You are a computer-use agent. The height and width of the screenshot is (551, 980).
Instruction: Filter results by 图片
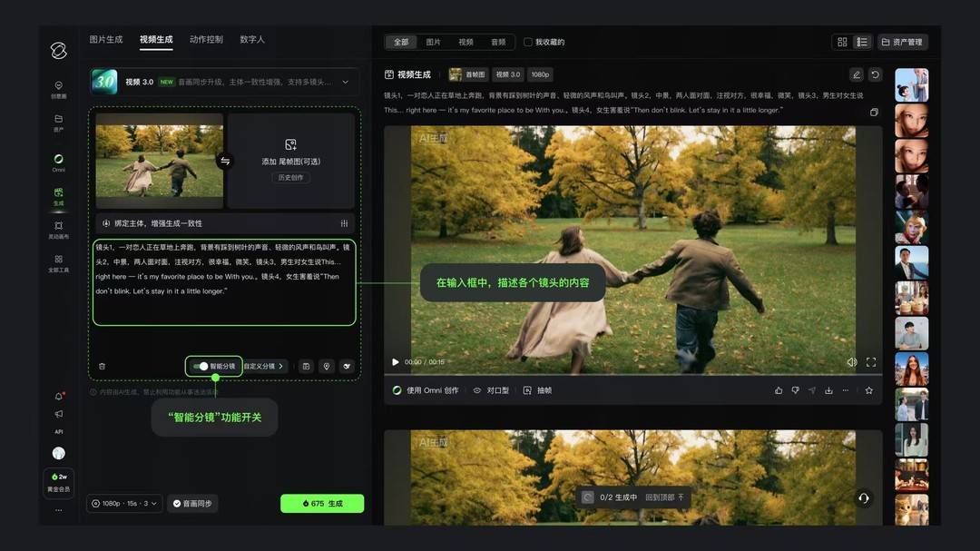(434, 42)
